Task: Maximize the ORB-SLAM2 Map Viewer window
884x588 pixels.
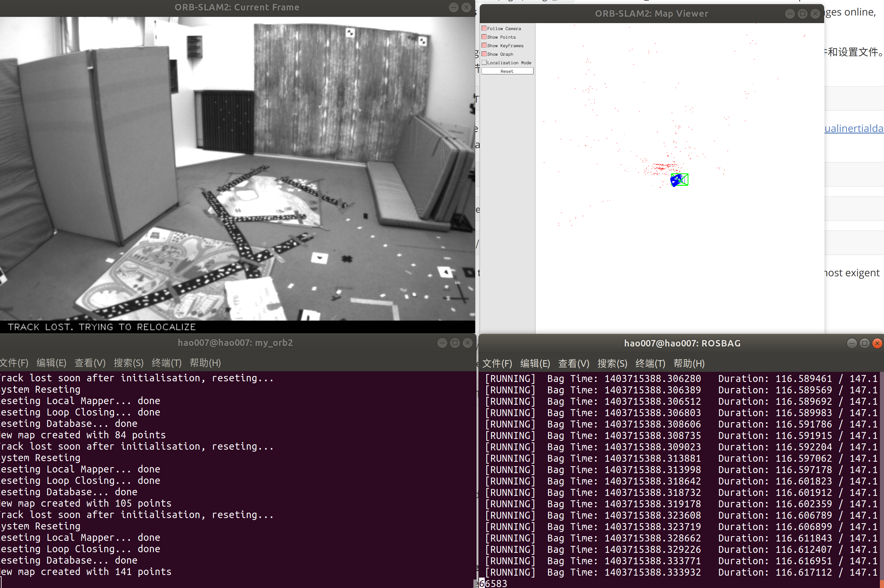Action: (803, 14)
